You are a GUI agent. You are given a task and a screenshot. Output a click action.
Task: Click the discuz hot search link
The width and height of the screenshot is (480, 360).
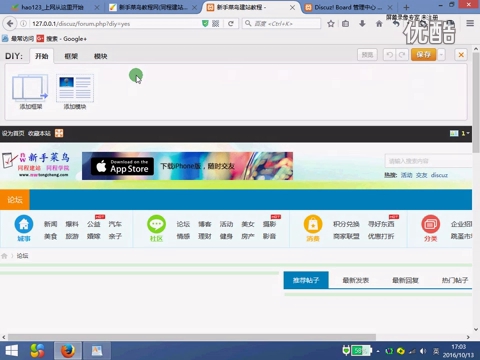coord(439,175)
